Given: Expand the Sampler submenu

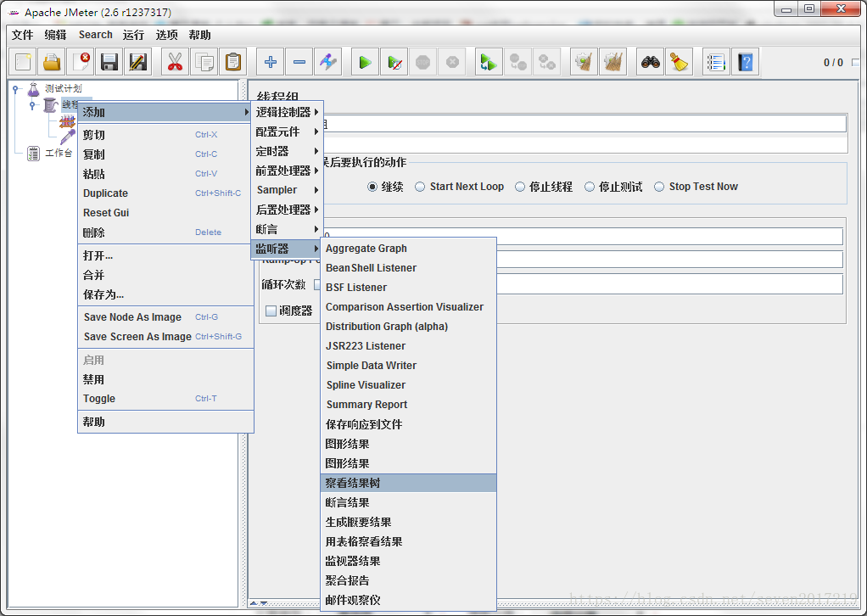Looking at the screenshot, I should [287, 190].
